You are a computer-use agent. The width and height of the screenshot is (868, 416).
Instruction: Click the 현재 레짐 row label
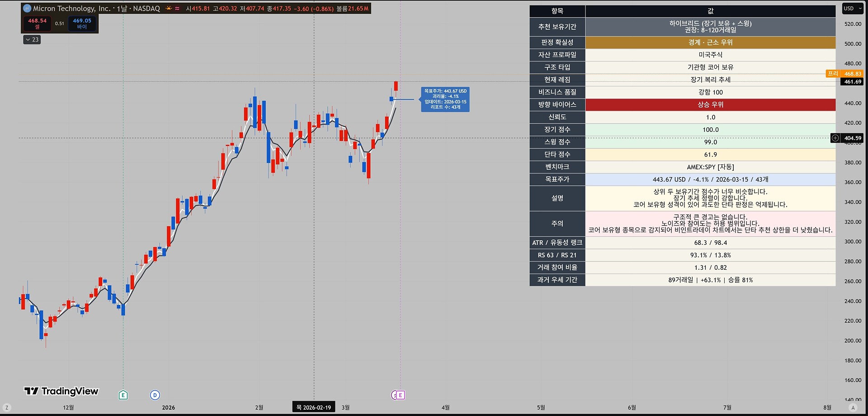pos(557,79)
